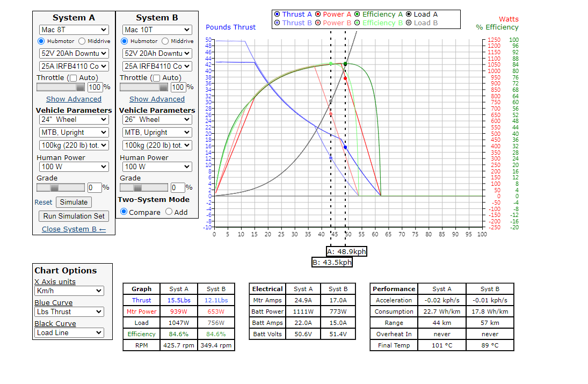Enable Auto throttle checkbox in System B
The image size is (588, 384).
[x=156, y=78]
